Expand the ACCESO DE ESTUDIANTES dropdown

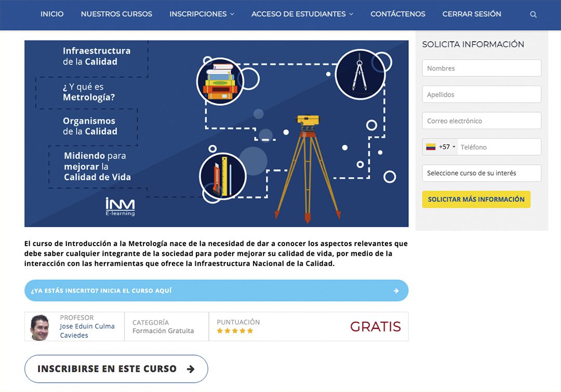302,14
